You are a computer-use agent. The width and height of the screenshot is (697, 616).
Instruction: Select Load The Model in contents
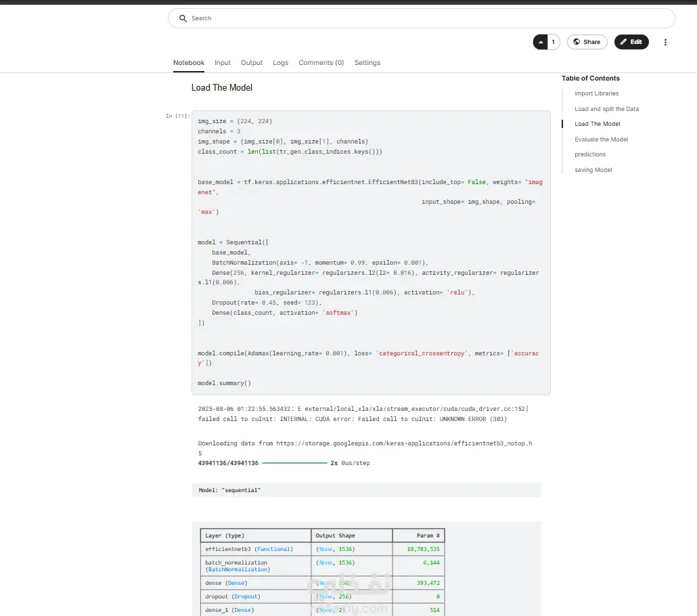pos(597,124)
